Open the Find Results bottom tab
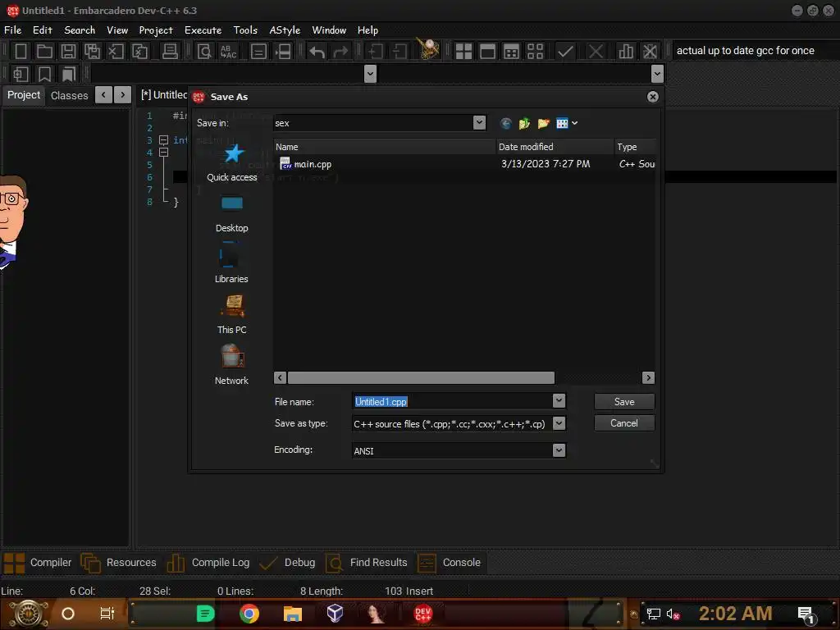The width and height of the screenshot is (840, 630). point(367,563)
